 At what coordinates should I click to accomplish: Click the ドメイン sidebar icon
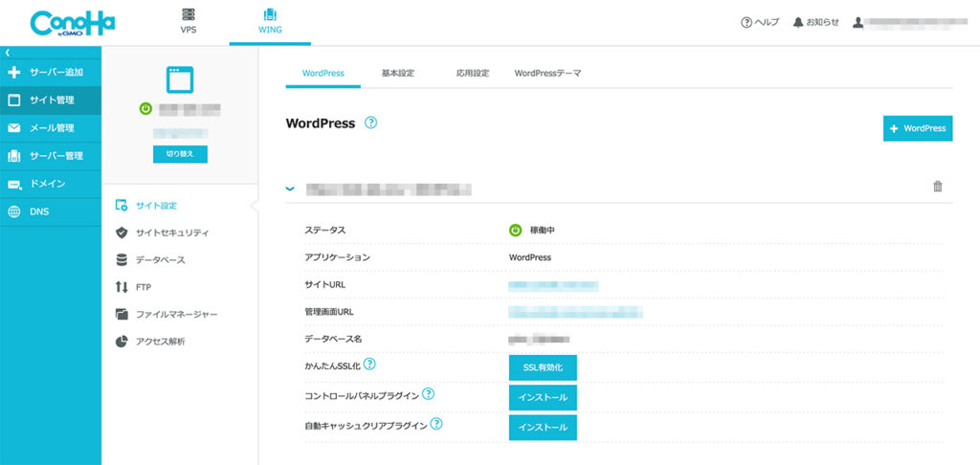point(13,184)
